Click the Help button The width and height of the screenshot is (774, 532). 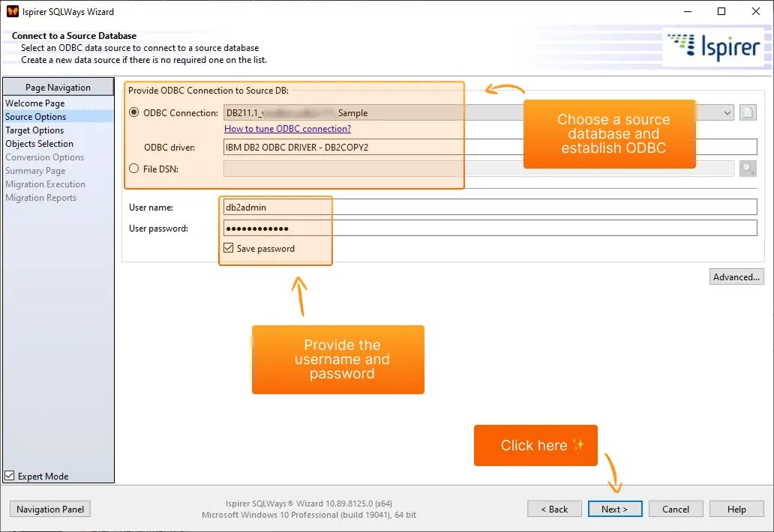click(x=736, y=510)
